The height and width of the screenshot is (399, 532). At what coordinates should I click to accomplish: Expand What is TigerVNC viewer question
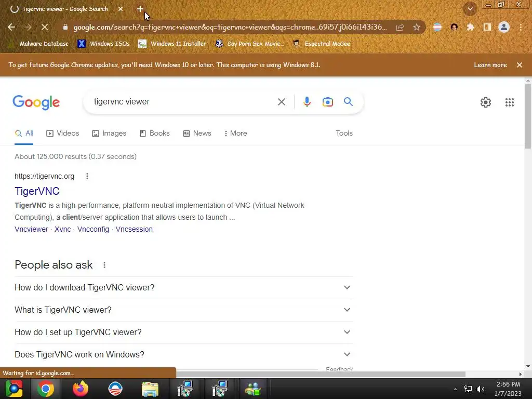(184, 310)
